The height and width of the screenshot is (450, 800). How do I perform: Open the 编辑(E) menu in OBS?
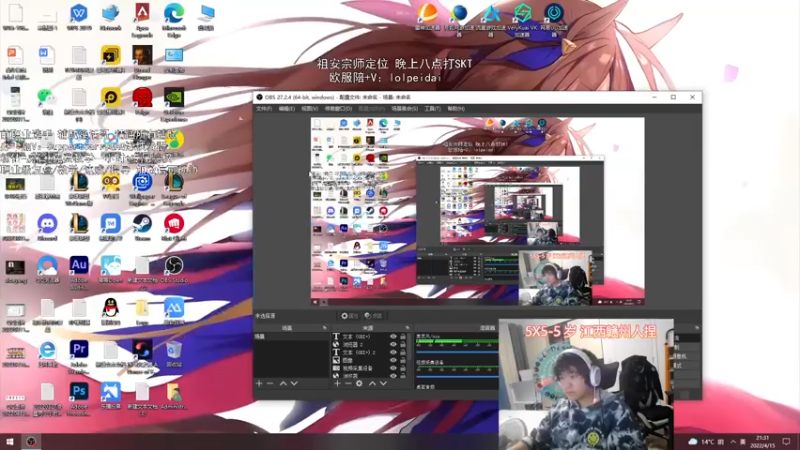click(x=286, y=109)
